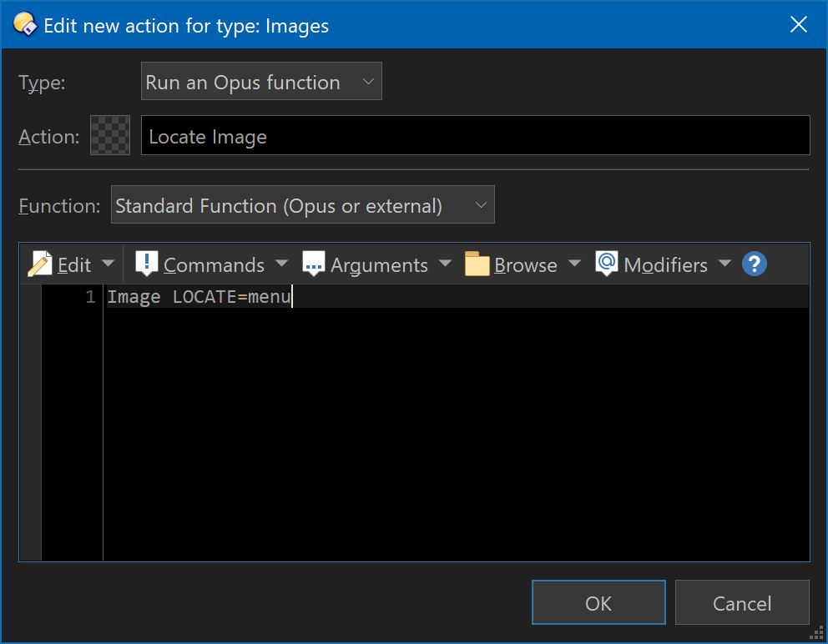This screenshot has width=828, height=644.
Task: Click the Directory Opus title bar icon
Action: pos(24,25)
